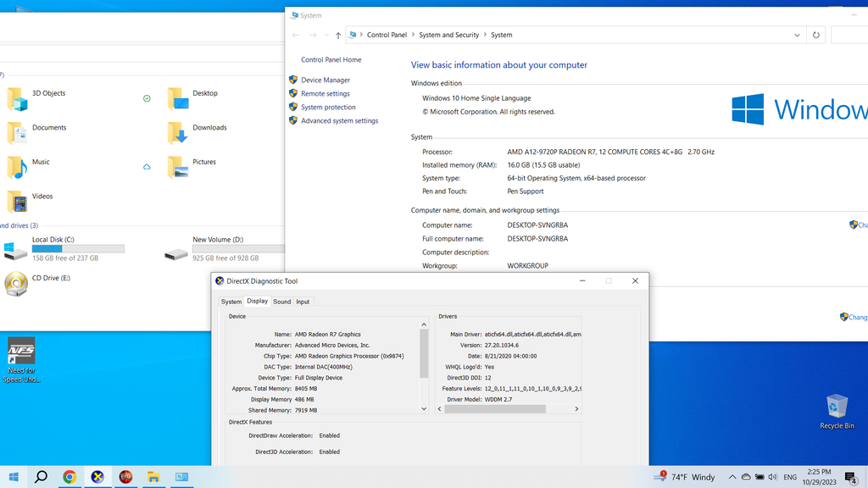Screen dimensions: 868x488
Task: Open weather widget showing 74°F Windy
Action: [684, 477]
